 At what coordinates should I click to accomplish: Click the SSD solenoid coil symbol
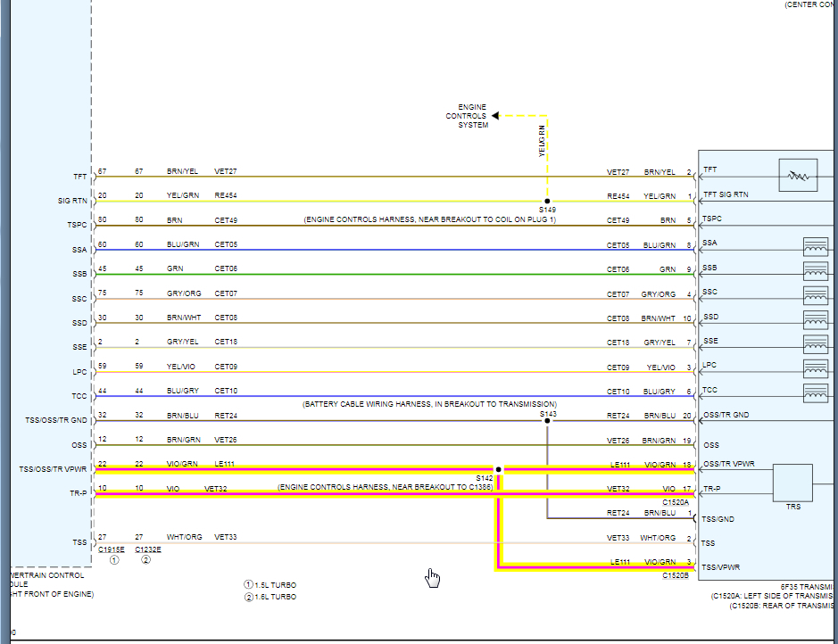point(816,320)
